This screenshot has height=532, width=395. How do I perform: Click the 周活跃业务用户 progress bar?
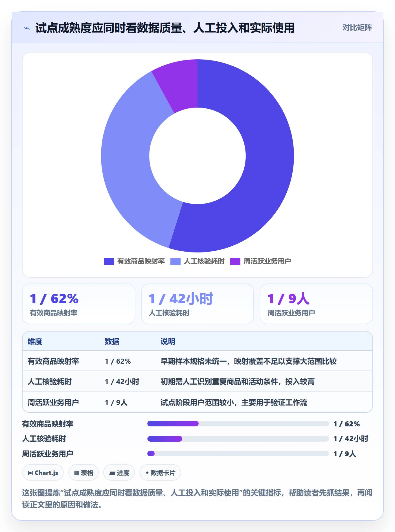click(238, 453)
